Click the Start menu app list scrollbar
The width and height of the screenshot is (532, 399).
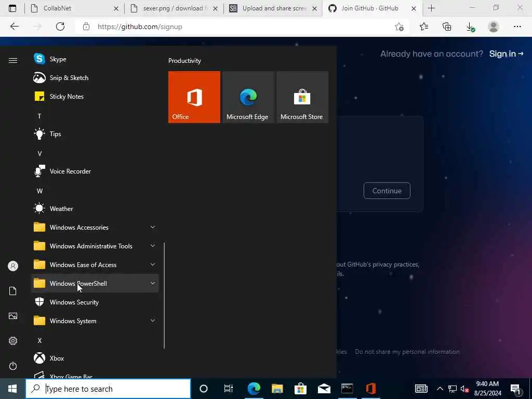(x=164, y=296)
